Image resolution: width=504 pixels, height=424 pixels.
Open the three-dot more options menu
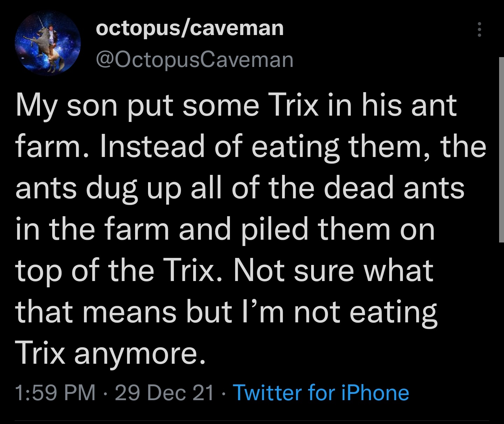(479, 29)
